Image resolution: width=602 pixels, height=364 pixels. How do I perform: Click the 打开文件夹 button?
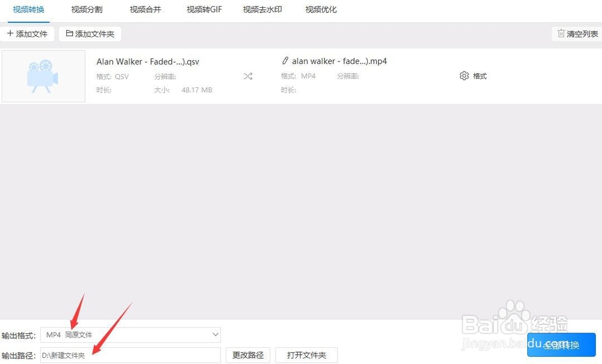(x=306, y=355)
